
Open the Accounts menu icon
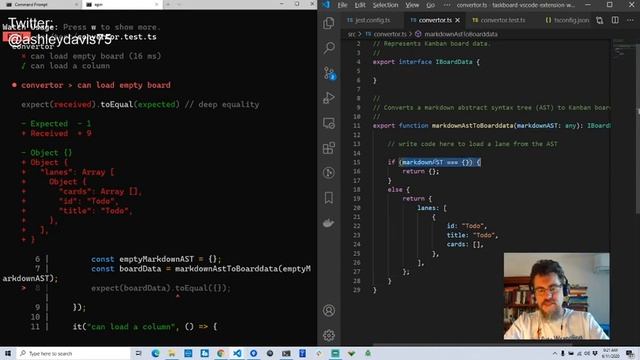point(329,311)
